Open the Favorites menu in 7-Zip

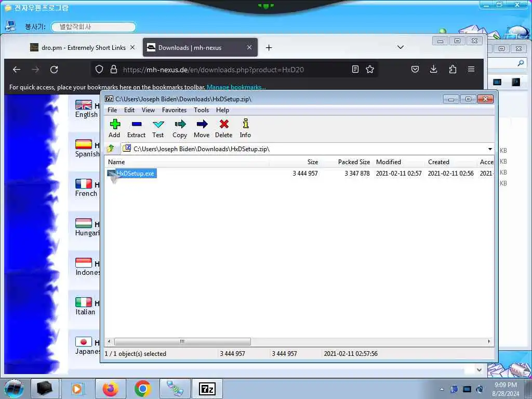coord(175,110)
